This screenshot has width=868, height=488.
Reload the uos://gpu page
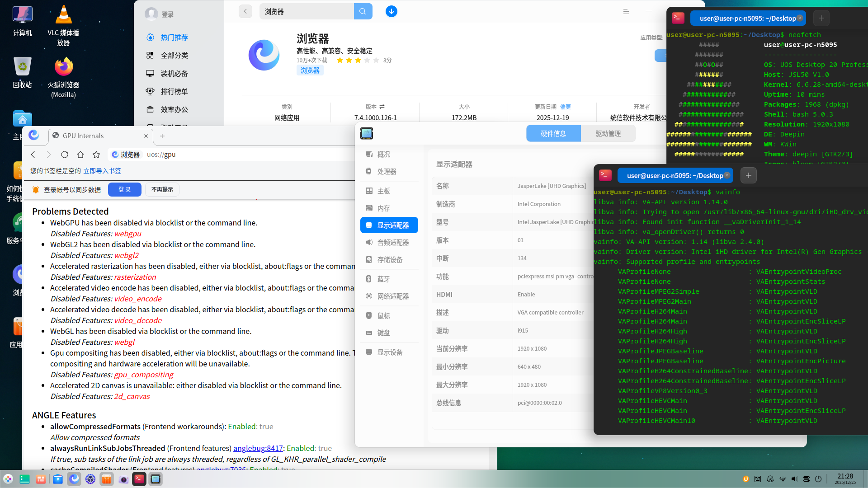(65, 155)
